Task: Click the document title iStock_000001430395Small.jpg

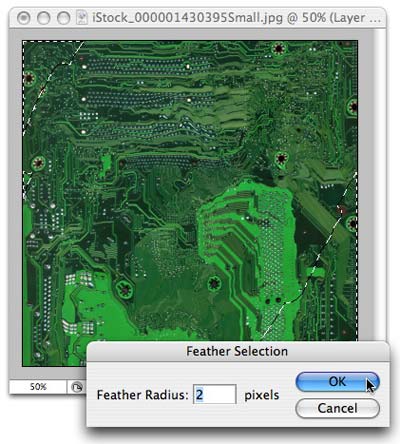Action: pyautogui.click(x=187, y=18)
